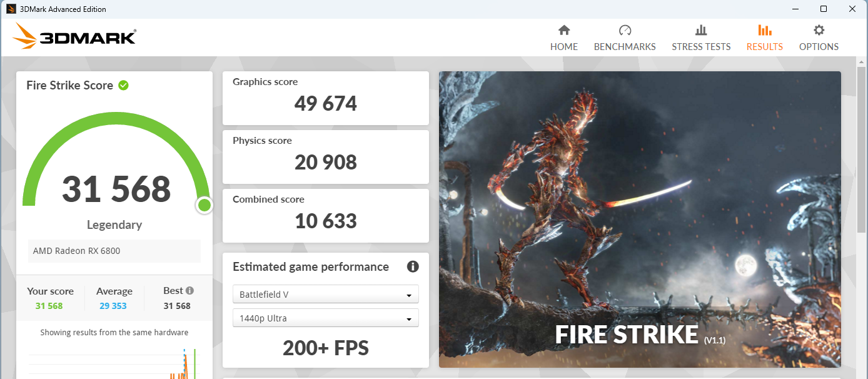Select the RESULTS tab
Viewport: 868px width, 379px height.
click(x=765, y=38)
